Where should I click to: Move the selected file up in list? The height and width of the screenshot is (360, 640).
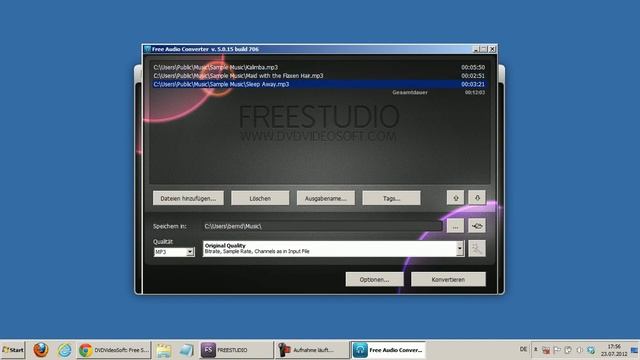click(456, 198)
